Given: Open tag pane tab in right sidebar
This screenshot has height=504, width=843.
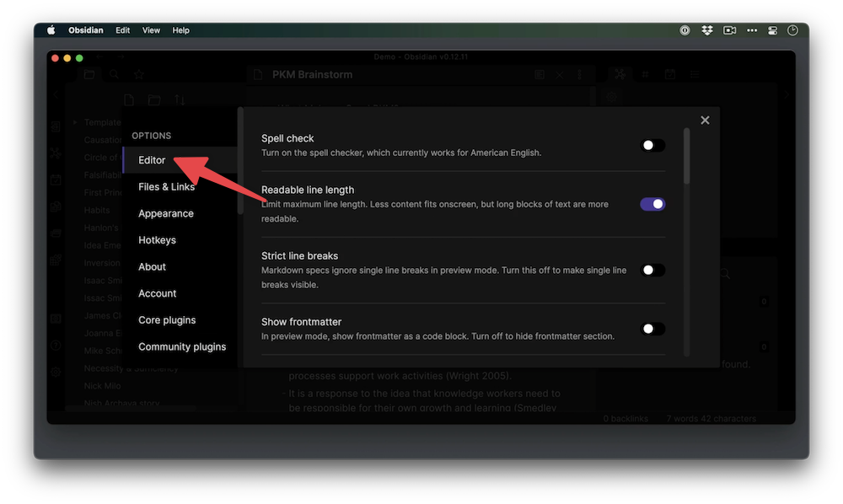Looking at the screenshot, I should coord(645,75).
